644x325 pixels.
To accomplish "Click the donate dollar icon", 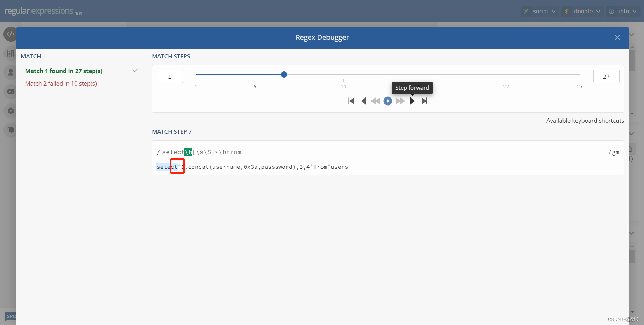I will tap(567, 11).
